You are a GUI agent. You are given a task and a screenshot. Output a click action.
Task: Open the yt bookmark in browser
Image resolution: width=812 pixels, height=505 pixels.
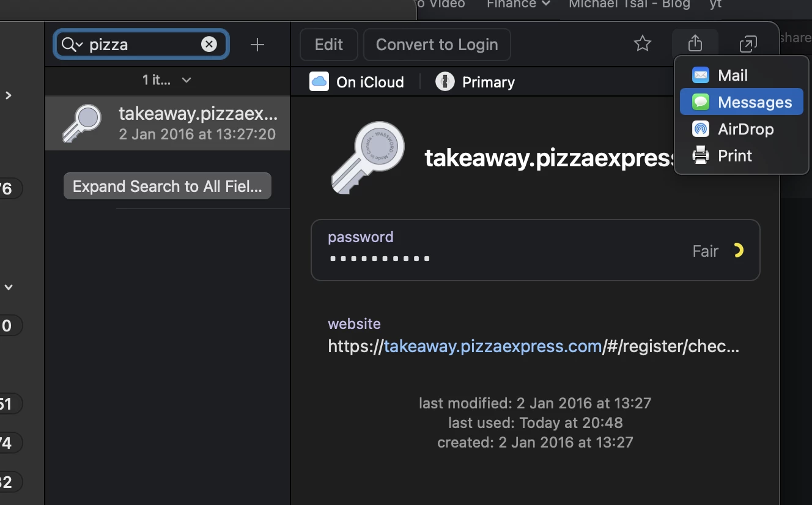(715, 4)
